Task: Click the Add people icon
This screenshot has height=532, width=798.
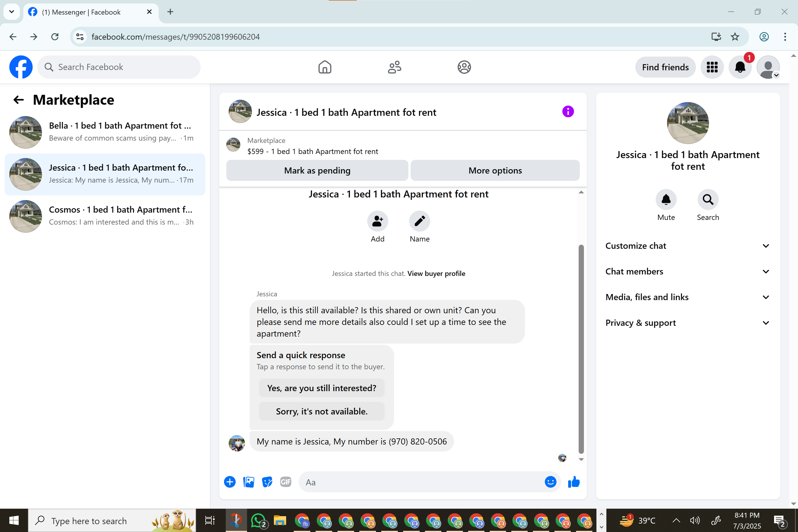Action: click(x=377, y=221)
